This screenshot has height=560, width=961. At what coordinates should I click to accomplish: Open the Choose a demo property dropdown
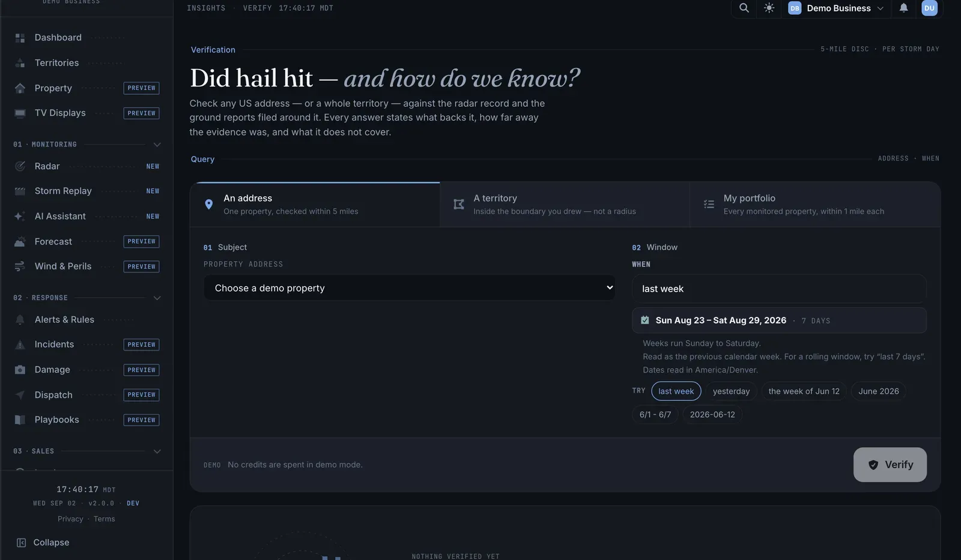pyautogui.click(x=410, y=288)
